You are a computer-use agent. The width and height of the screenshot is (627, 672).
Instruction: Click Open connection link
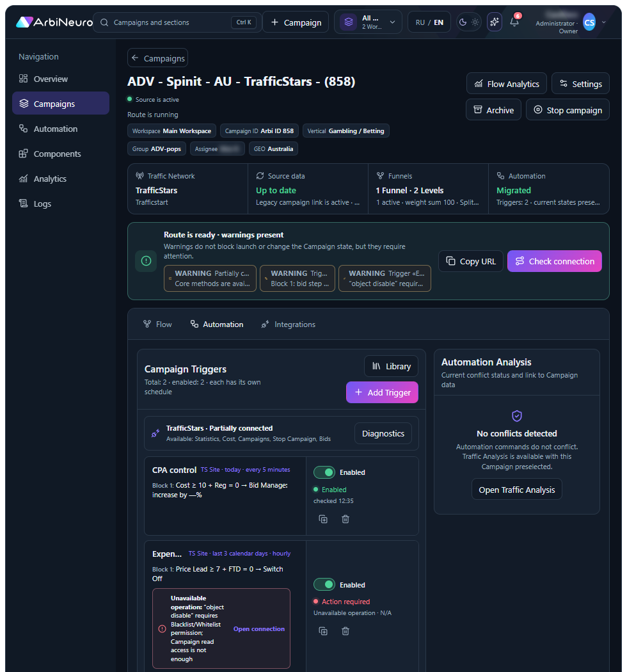(259, 628)
